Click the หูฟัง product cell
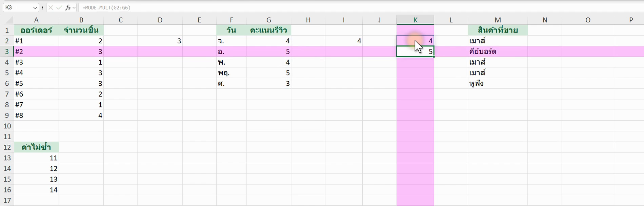The width and height of the screenshot is (644, 206). coord(498,83)
